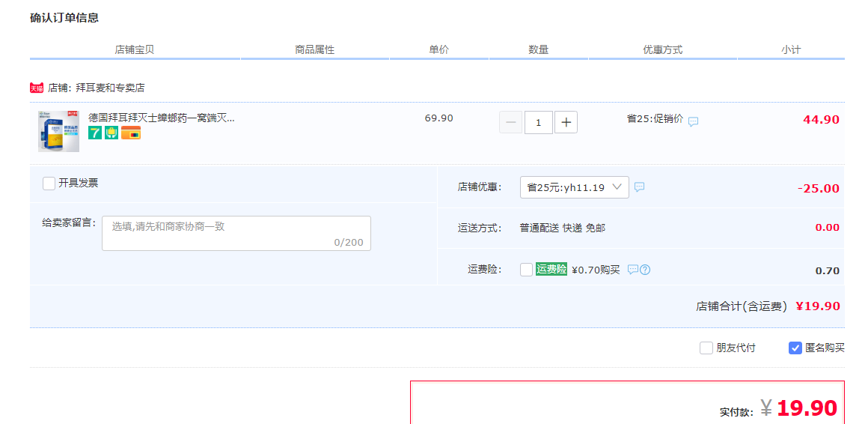Click the 省25:促销价 promotion text
Image resolution: width=868 pixels, height=424 pixels.
tap(655, 118)
